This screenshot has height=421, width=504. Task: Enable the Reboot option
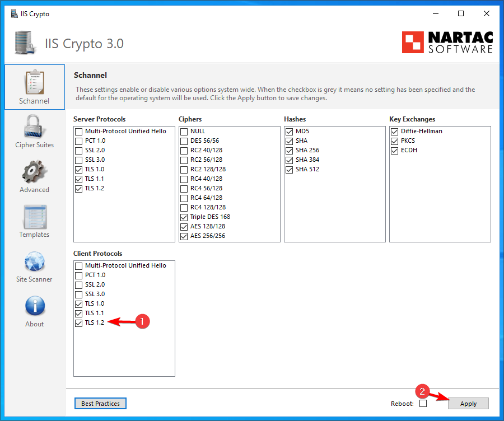(x=423, y=403)
